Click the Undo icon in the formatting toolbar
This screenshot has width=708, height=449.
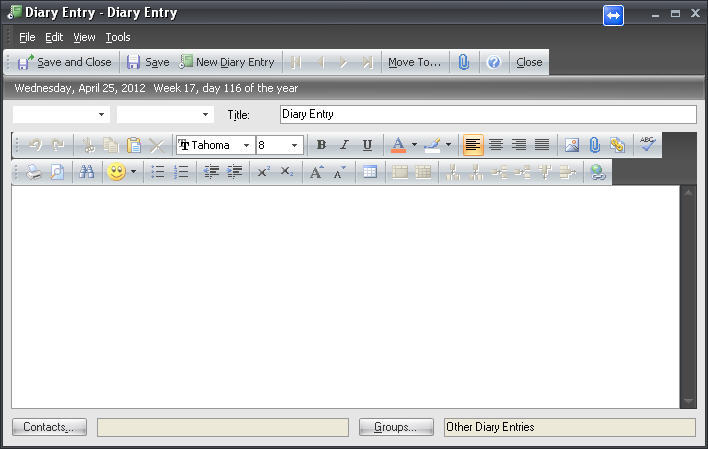pyautogui.click(x=35, y=145)
